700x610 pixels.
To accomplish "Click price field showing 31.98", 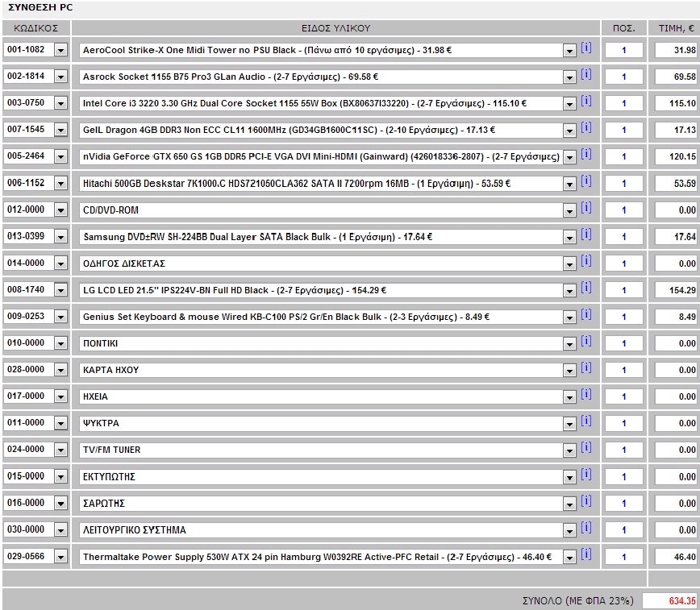I will click(x=677, y=50).
